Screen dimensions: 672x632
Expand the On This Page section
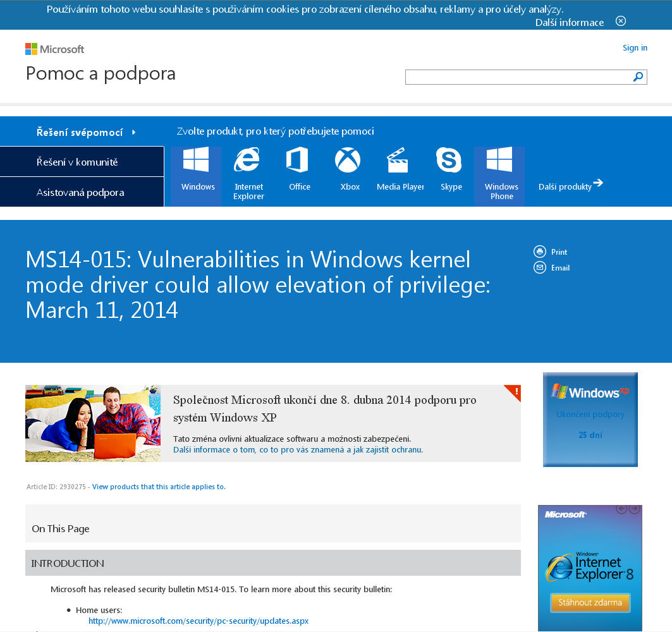click(273, 523)
